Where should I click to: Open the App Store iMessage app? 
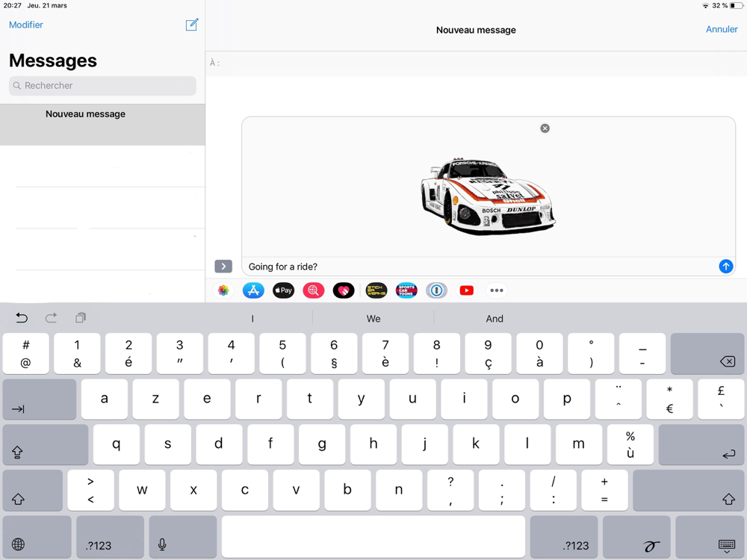pyautogui.click(x=253, y=290)
